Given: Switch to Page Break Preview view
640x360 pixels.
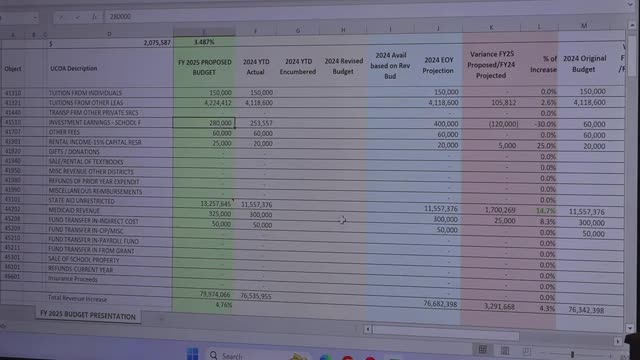Looking at the screenshot, I should (527, 351).
